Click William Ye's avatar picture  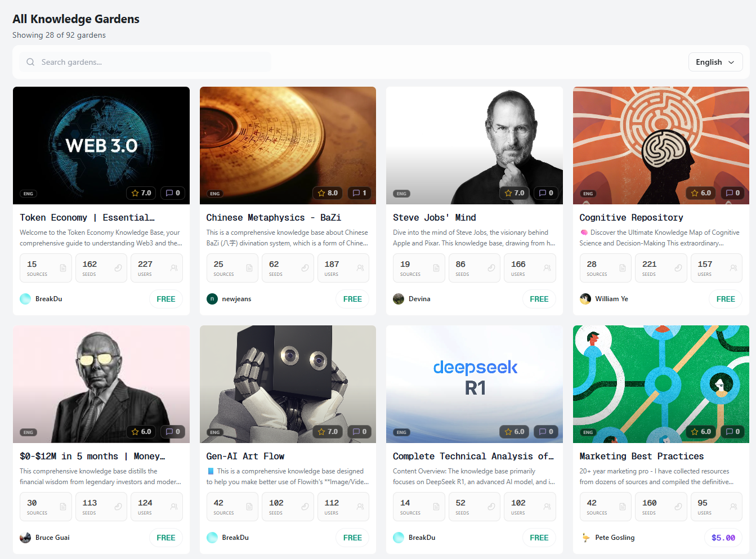585,299
